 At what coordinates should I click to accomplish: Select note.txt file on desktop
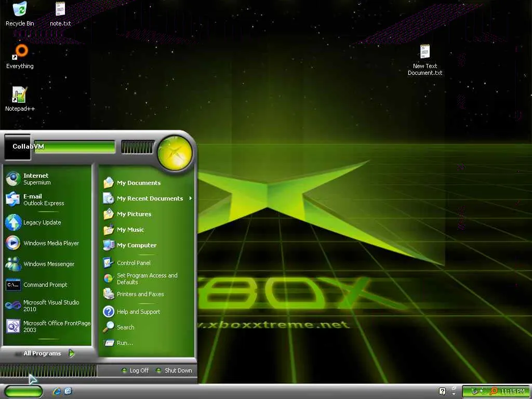(x=60, y=14)
